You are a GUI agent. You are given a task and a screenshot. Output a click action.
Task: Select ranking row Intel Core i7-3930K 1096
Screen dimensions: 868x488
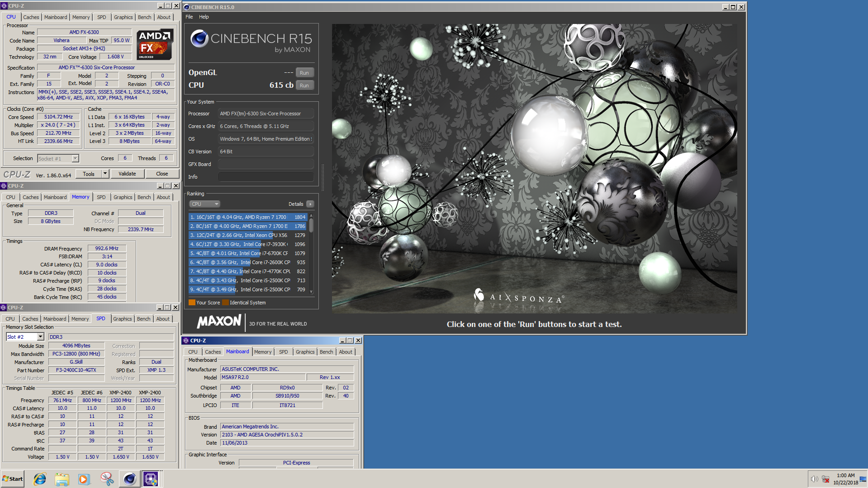[x=248, y=244]
